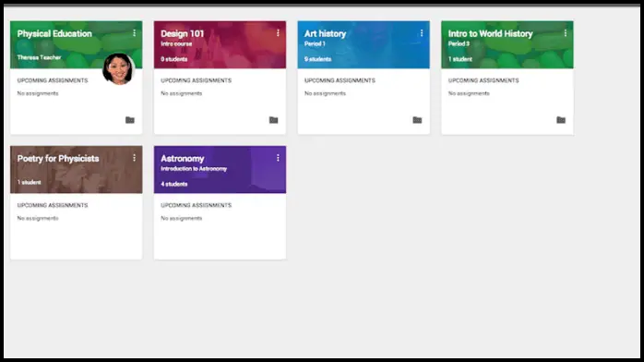Open the Art history Drive folder icon
Image resolution: width=644 pixels, height=362 pixels.
pyautogui.click(x=417, y=120)
